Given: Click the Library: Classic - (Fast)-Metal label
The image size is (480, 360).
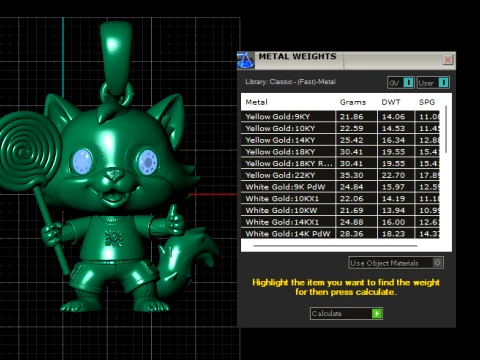Looking at the screenshot, I should click(x=290, y=82).
